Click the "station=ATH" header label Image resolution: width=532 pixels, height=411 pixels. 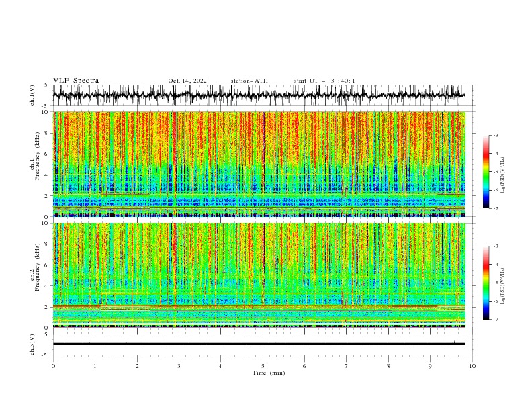(x=249, y=81)
